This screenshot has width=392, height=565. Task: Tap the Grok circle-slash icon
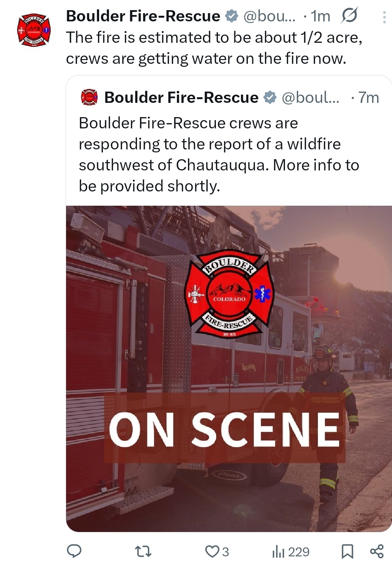tap(350, 16)
